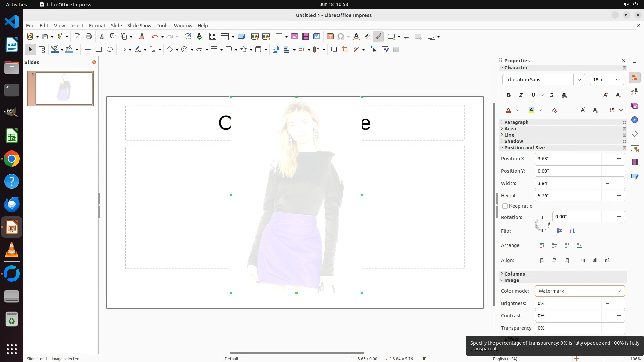Enable the Keep ratio checkbox
The image size is (644, 362).
(505, 206)
